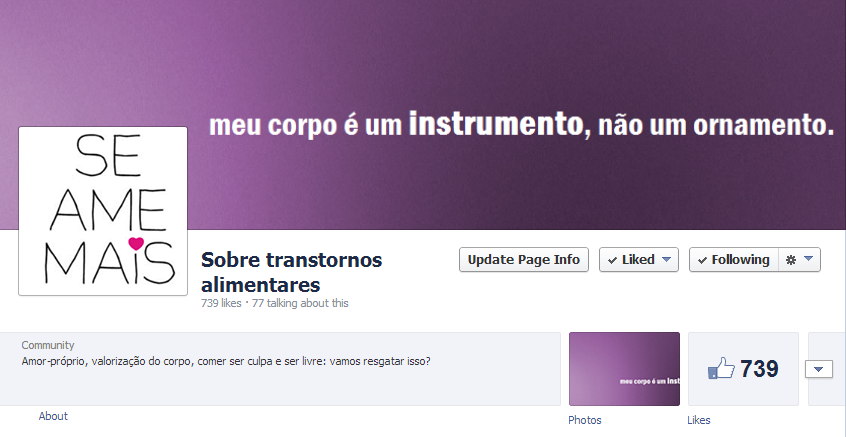Viewport: 846px width, 437px height.
Task: Click the gear settings icon
Action: [x=791, y=260]
